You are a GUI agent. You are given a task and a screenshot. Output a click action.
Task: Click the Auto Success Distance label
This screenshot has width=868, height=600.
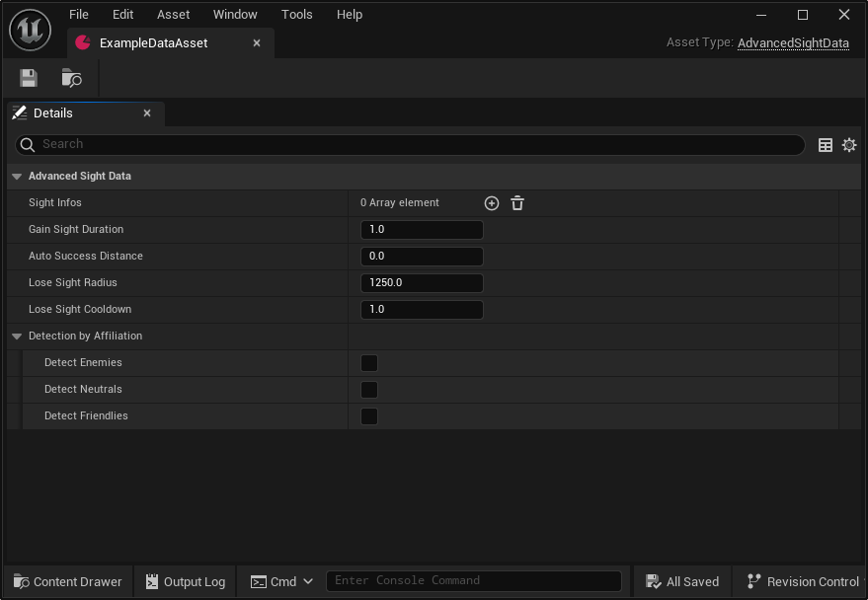click(x=86, y=256)
